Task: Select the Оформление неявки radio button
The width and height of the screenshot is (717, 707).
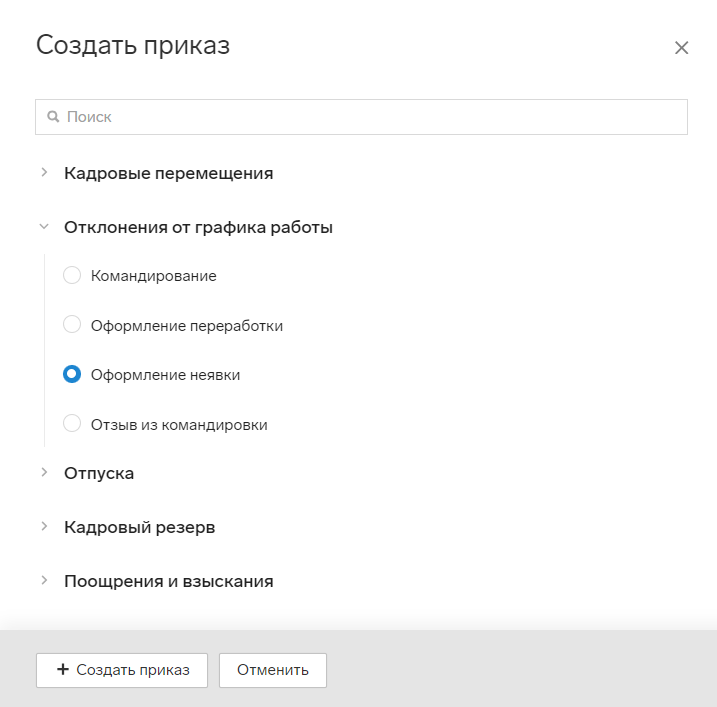Action: [x=72, y=374]
